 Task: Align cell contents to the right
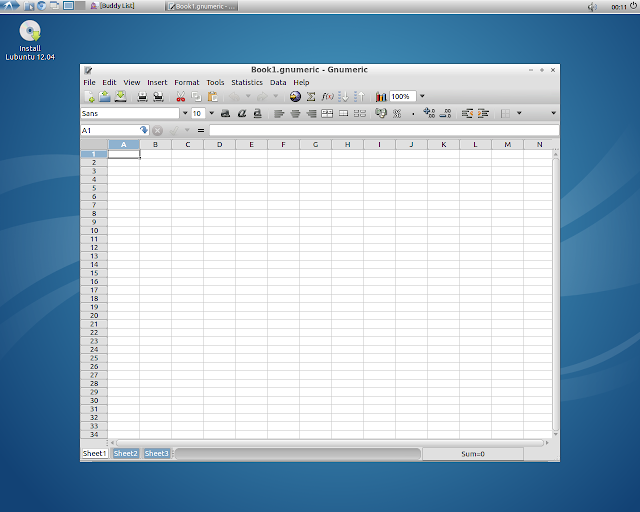(x=311, y=114)
